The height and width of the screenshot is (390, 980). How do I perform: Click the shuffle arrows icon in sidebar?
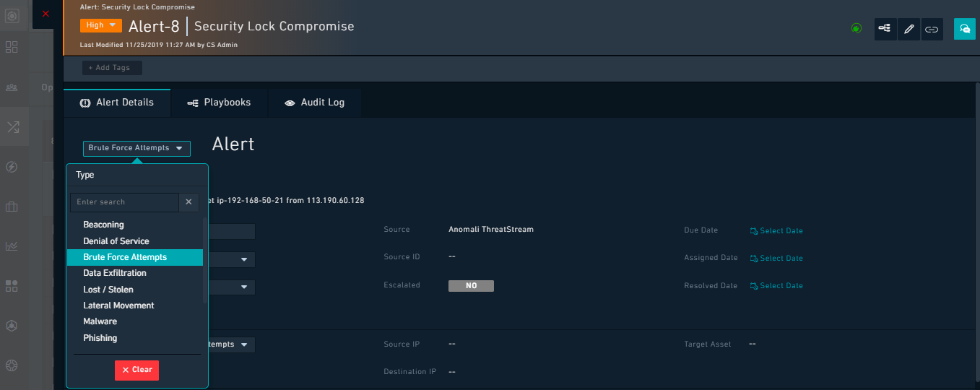[x=13, y=127]
